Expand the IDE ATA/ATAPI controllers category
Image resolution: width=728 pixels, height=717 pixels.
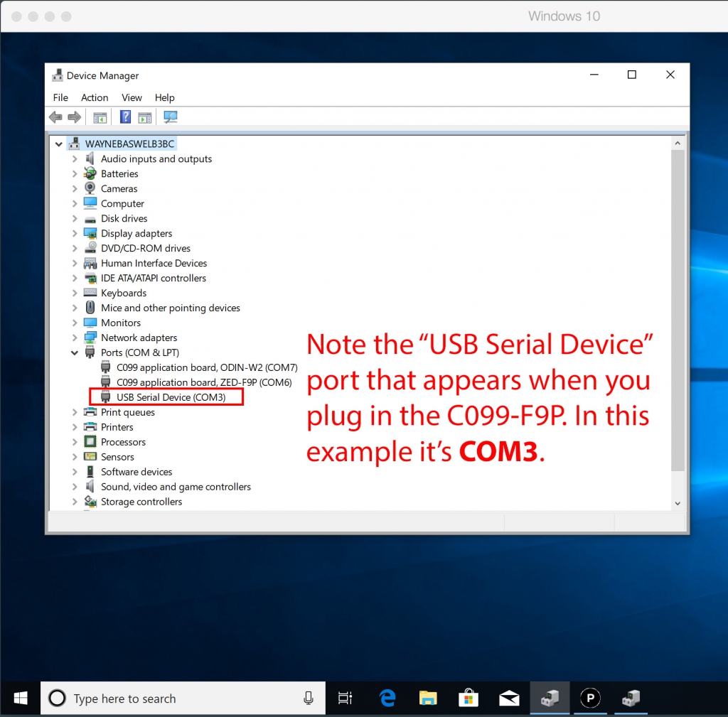tap(74, 278)
